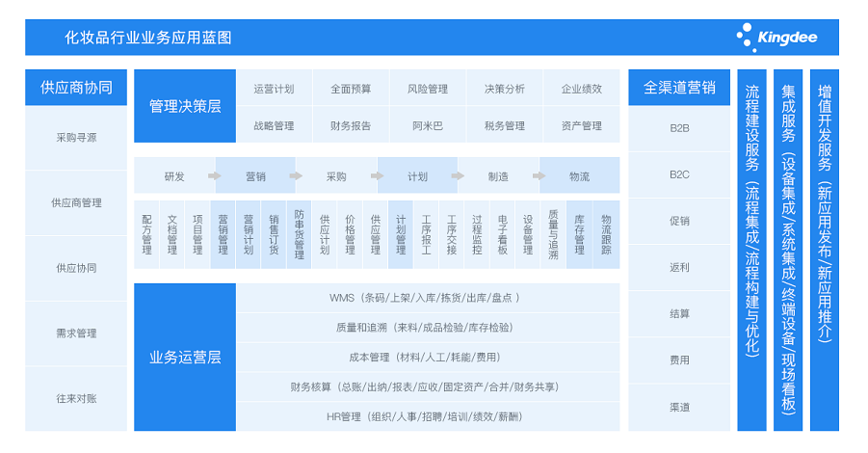Open the 往来对账 entry
Viewport: 868px width, 453px height.
[76, 399]
